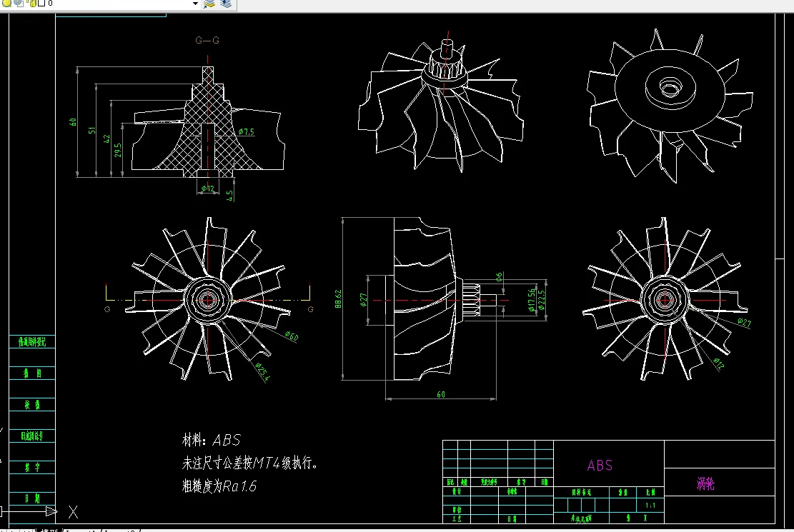Viewport: 794px width, 532px height.
Task: Click the Make Object's Layer Current icon
Action: pos(209,4)
